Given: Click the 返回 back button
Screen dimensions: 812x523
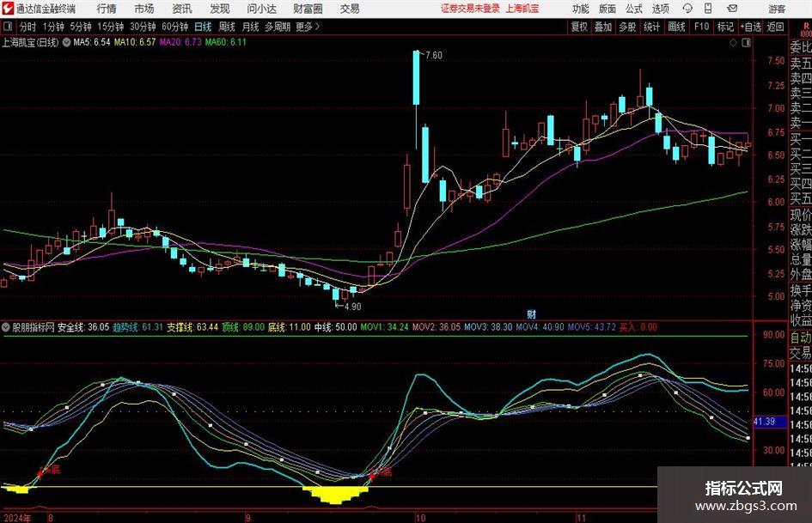Looking at the screenshot, I should (x=775, y=27).
